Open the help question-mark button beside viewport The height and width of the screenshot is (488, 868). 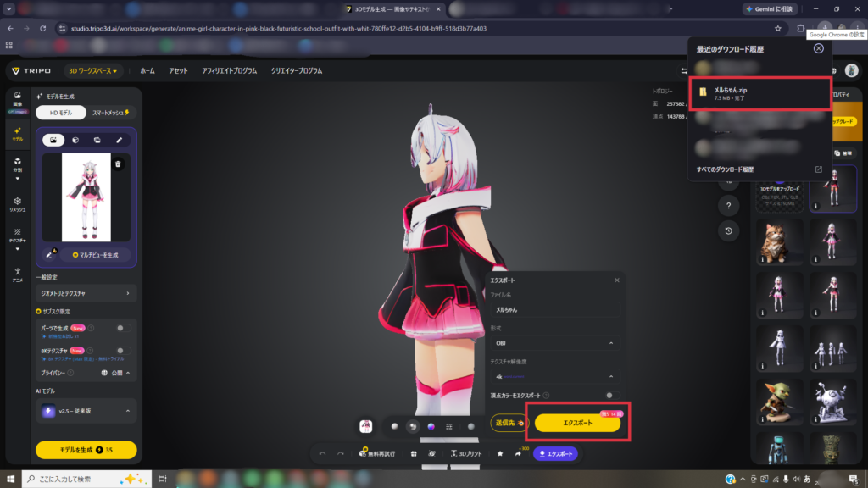[728, 206]
